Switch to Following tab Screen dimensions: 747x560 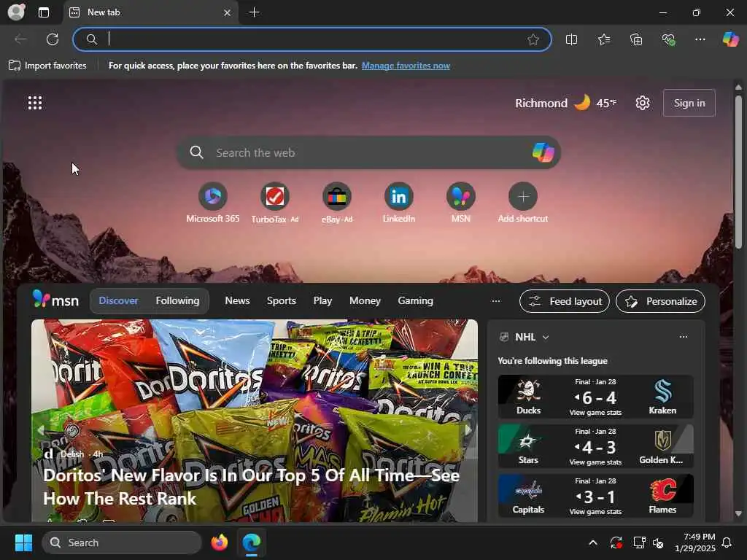point(177,301)
